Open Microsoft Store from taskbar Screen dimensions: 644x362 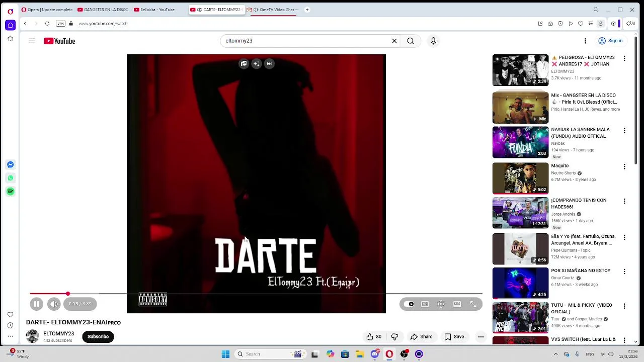(x=345, y=354)
